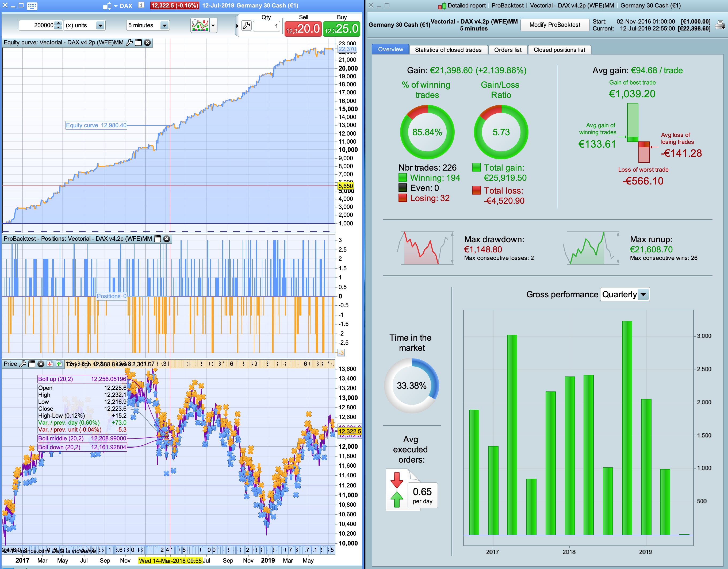The height and width of the screenshot is (569, 728).
Task: Open Equity curve panel wrench settings
Action: (129, 43)
